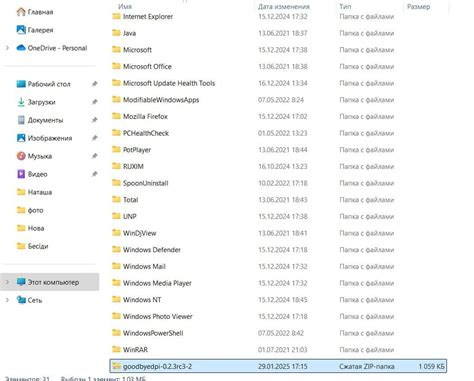Viewport: 474px width, 381px height.
Task: Sort by the Тип column header
Action: point(345,6)
